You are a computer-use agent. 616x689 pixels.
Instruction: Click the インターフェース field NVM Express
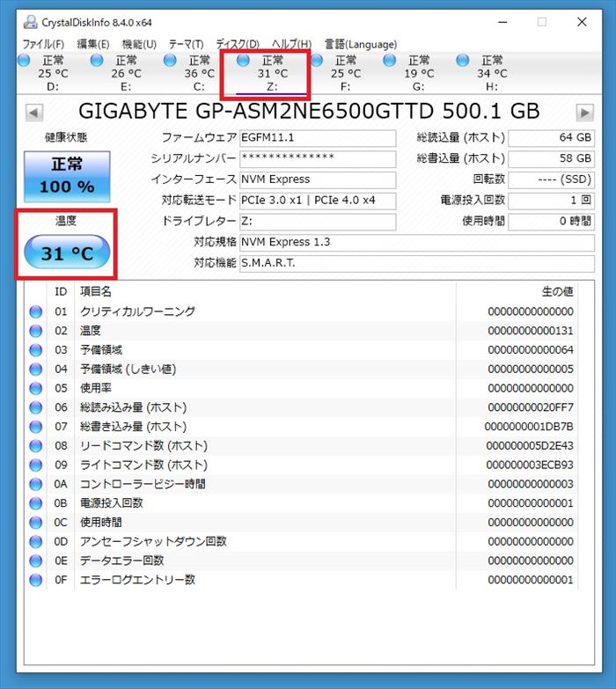pyautogui.click(x=318, y=180)
